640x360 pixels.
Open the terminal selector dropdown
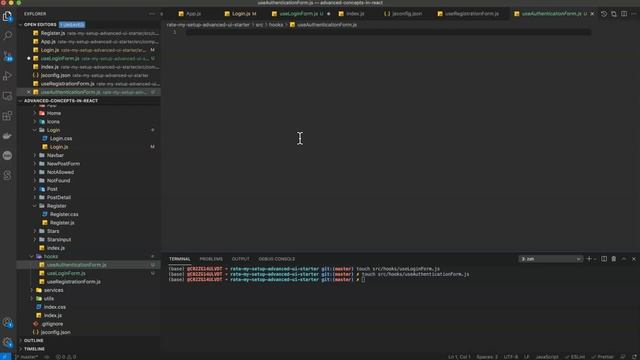550,259
